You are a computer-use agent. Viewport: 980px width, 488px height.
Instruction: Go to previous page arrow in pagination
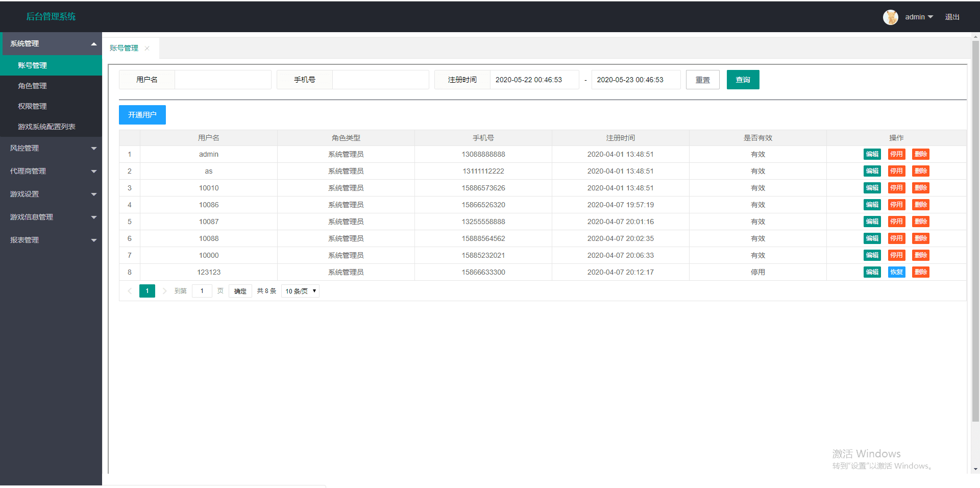[130, 291]
